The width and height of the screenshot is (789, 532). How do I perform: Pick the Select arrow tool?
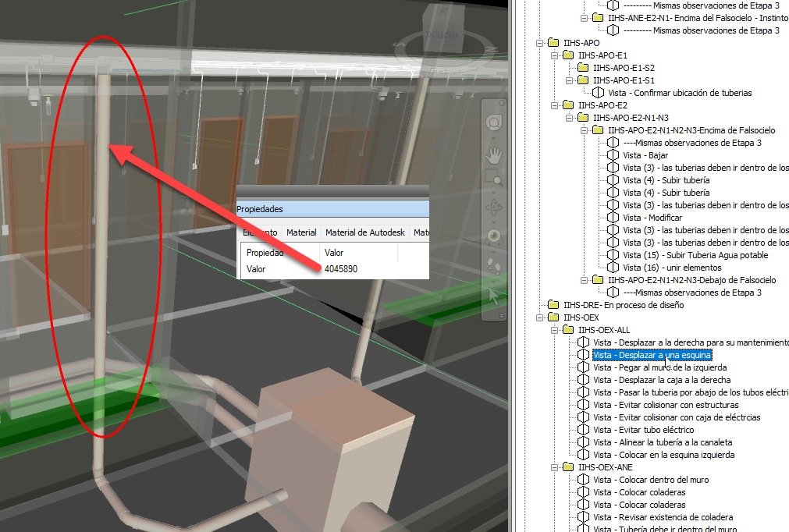coord(493,294)
